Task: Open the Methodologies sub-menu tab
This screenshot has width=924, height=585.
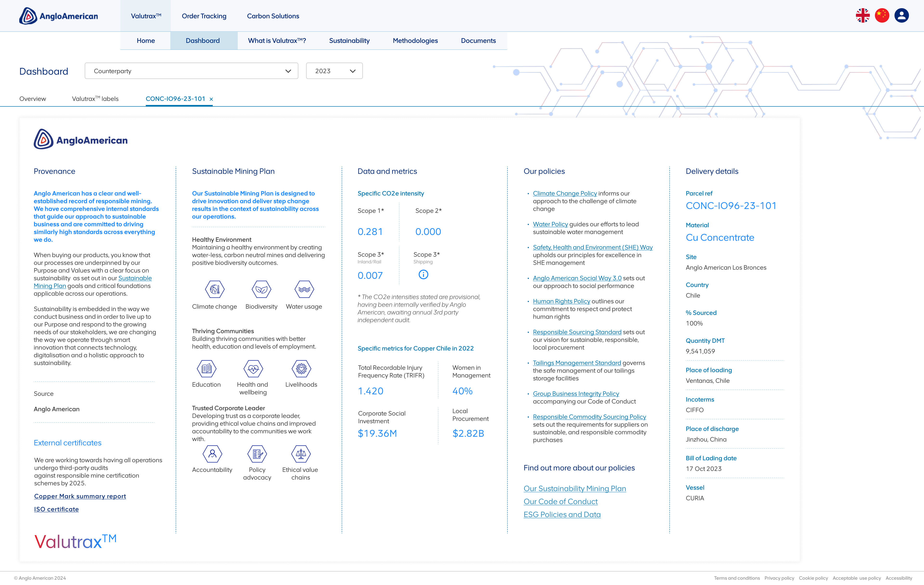Action: pyautogui.click(x=415, y=41)
